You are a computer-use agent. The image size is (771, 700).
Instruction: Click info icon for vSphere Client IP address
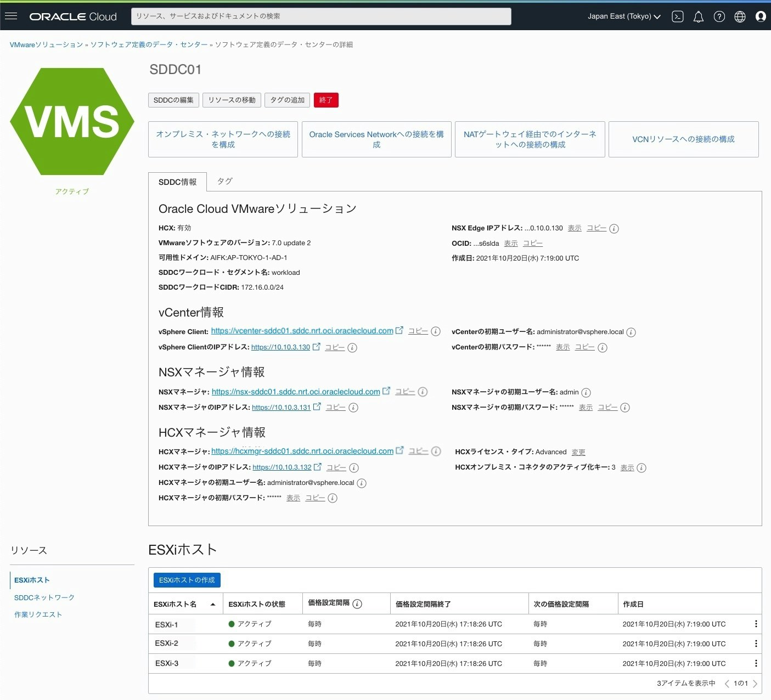[x=353, y=348]
